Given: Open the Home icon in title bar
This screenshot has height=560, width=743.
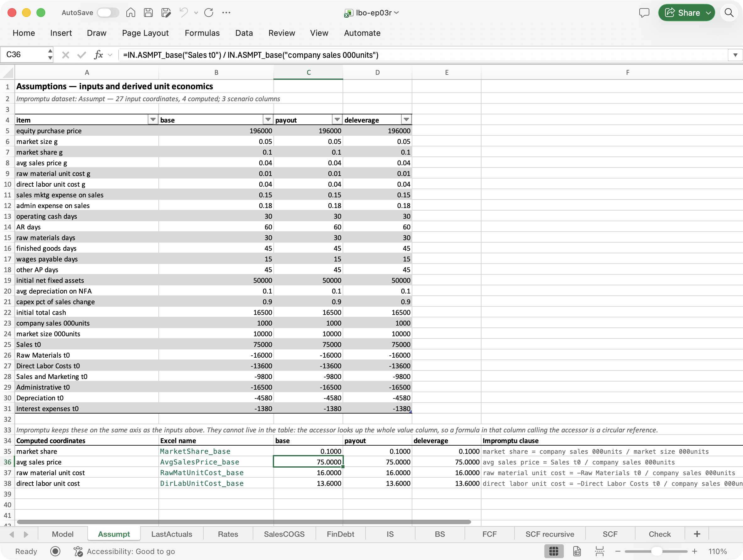Looking at the screenshot, I should (131, 13).
